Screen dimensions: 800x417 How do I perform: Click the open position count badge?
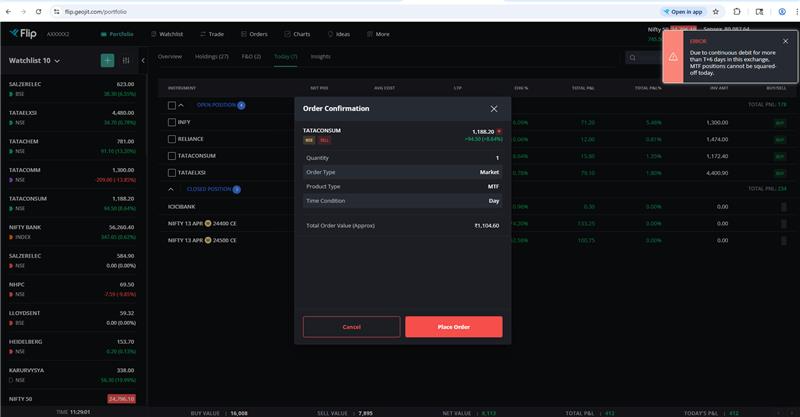click(241, 105)
